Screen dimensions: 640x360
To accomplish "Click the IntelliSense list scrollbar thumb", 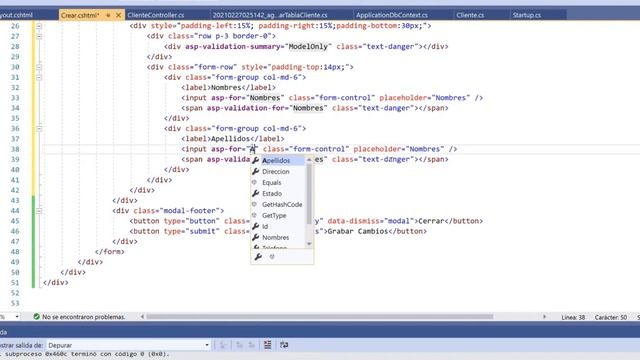I will click(x=309, y=193).
